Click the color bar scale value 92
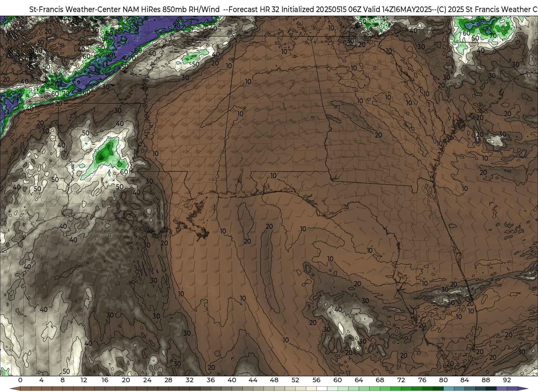The height and width of the screenshot is (392, 538). click(507, 380)
